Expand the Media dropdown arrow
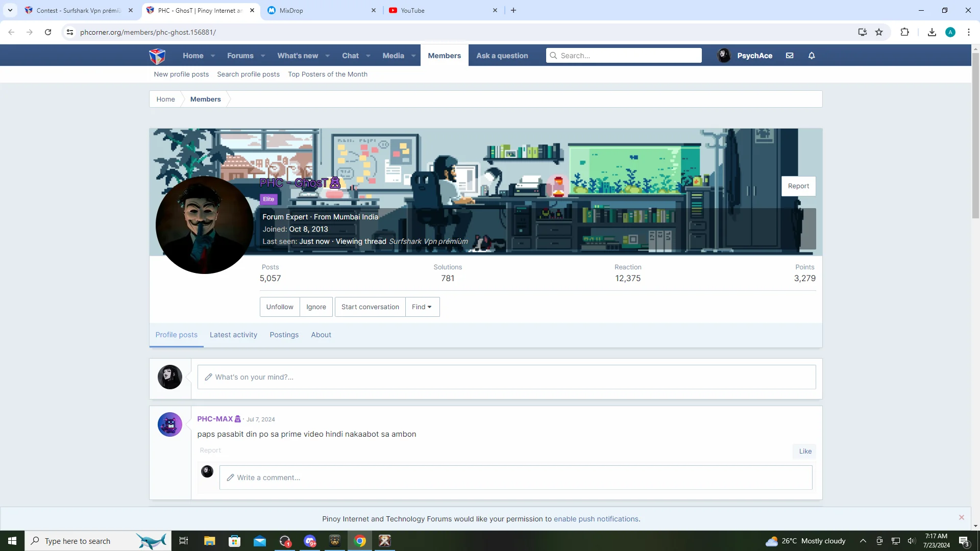The image size is (980, 551). pyautogui.click(x=413, y=56)
